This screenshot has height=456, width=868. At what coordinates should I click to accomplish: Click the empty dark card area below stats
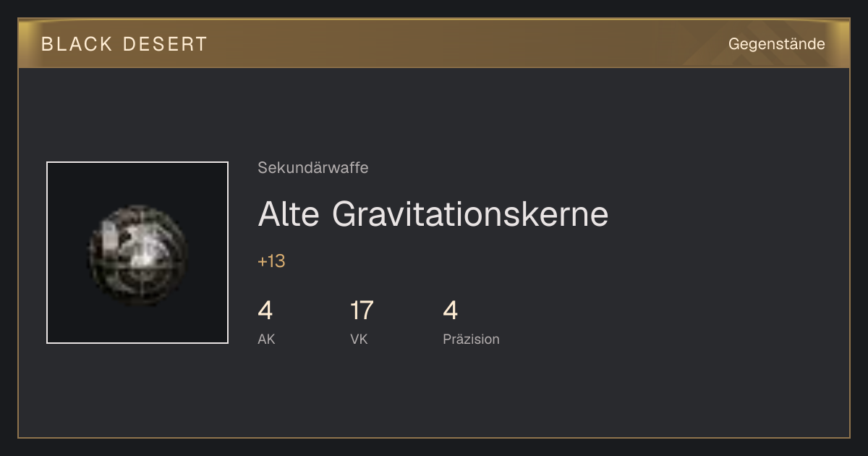coord(434,394)
